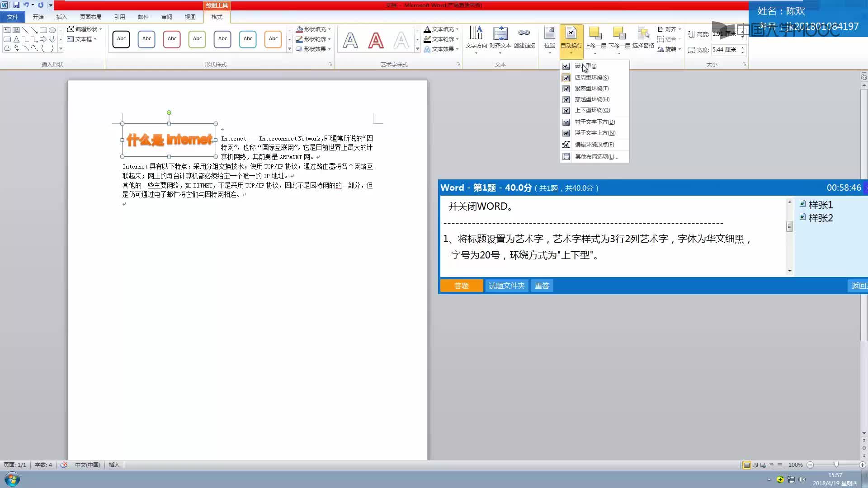The height and width of the screenshot is (488, 868).
Task: Open the Text Fill (文本填充) dropdown
Action: pos(441,29)
